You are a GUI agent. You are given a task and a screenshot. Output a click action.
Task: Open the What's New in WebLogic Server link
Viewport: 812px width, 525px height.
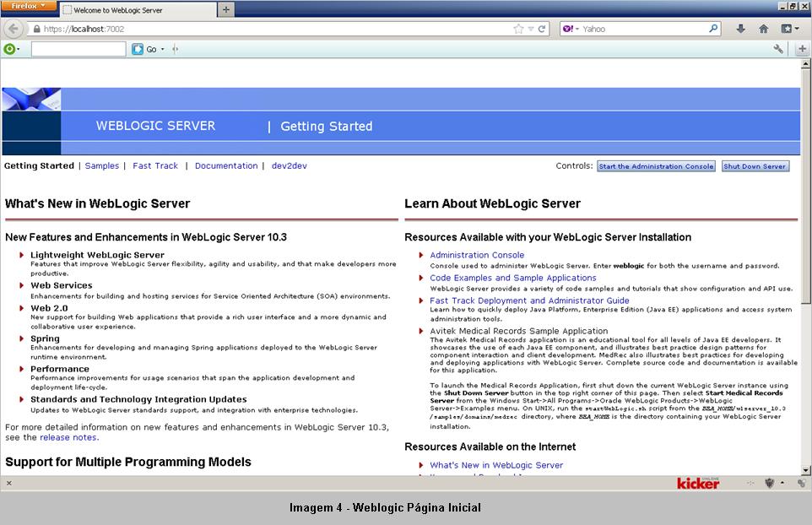(x=496, y=465)
